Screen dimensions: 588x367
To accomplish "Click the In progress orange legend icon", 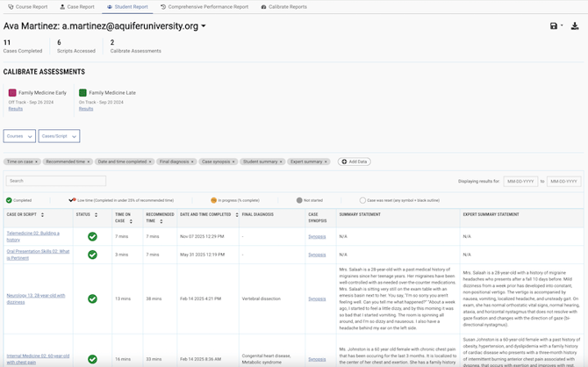I will point(214,200).
